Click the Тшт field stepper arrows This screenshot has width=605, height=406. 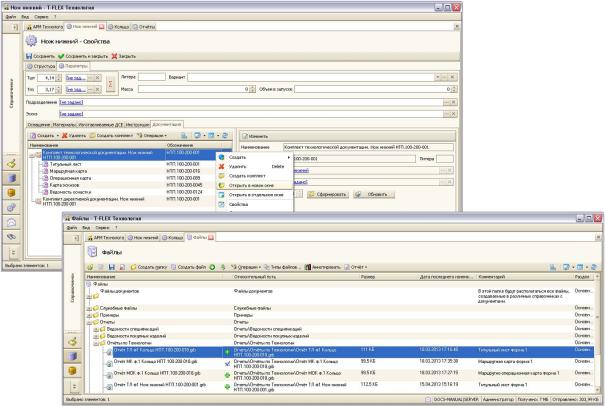[59, 78]
